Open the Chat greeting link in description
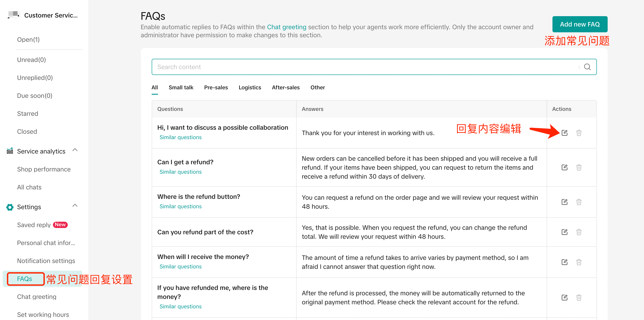The image size is (644, 320). (x=287, y=27)
